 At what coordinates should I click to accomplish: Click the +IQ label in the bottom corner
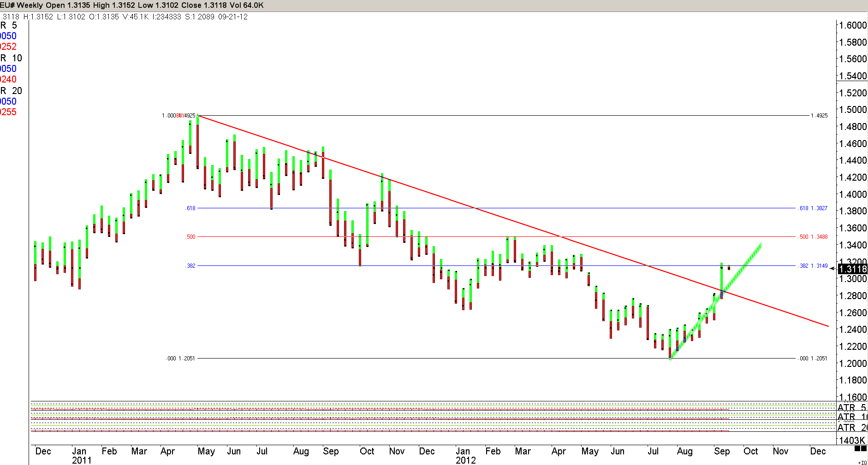point(862,462)
